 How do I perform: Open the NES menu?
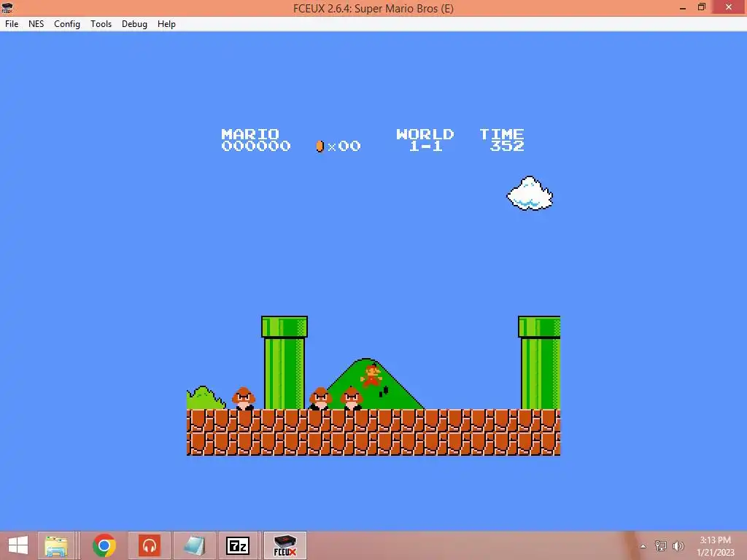click(x=36, y=24)
